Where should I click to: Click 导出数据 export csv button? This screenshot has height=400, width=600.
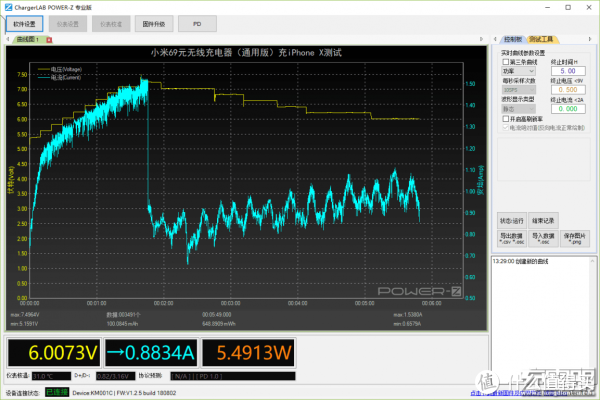(x=512, y=239)
